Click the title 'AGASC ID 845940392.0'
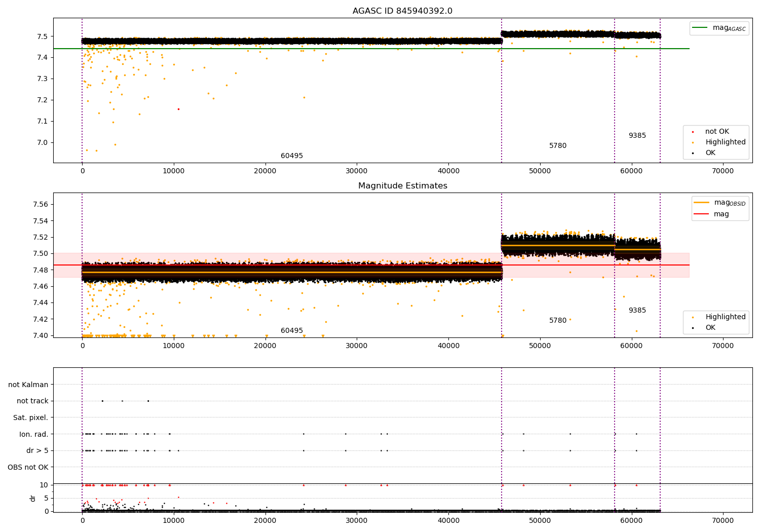Image resolution: width=760 pixels, height=532 pixels. coord(402,11)
